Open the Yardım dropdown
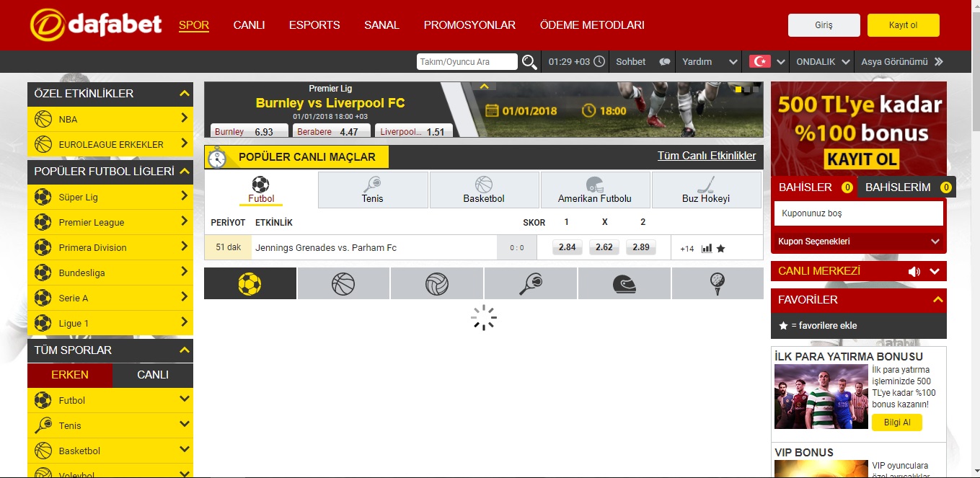This screenshot has height=478, width=980. click(710, 62)
